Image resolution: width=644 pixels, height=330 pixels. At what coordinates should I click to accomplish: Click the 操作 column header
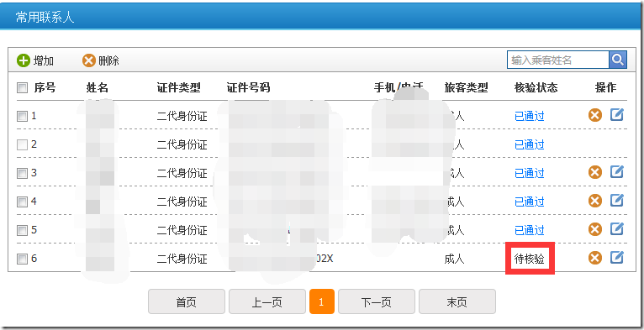[606, 87]
